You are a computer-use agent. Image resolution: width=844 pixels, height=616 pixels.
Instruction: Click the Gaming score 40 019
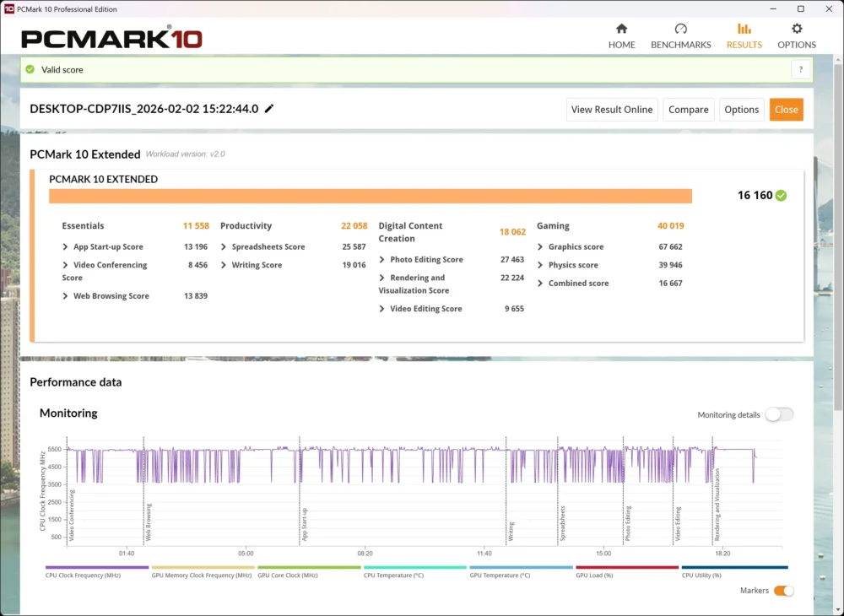[x=671, y=226]
